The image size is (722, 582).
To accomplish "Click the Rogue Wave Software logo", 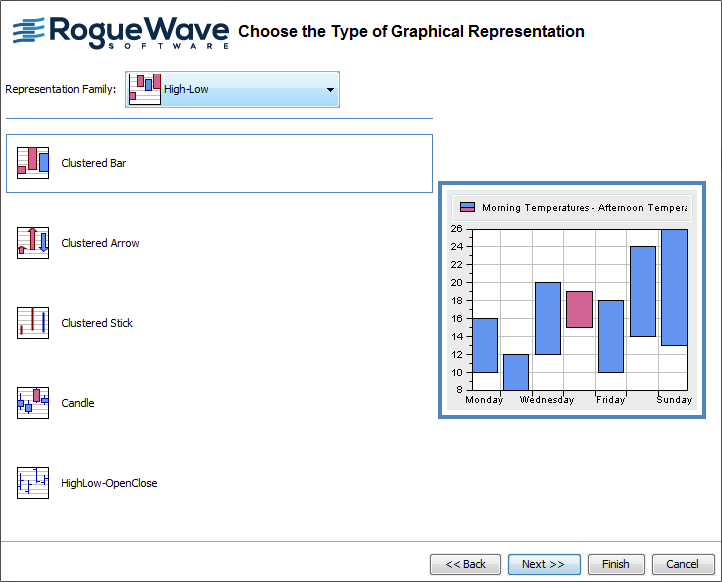I will (x=120, y=32).
